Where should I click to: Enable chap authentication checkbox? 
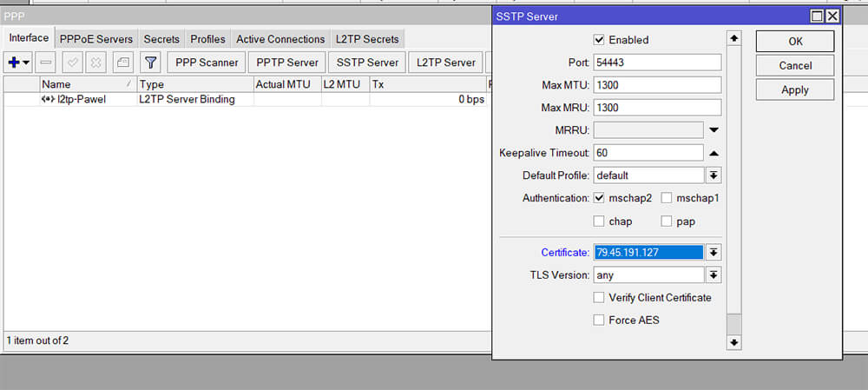598,221
